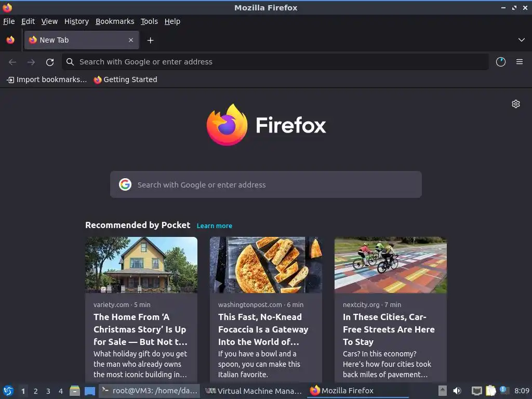Open the file manager taskbar icon
Screen dimensions: 532x399
point(75,391)
